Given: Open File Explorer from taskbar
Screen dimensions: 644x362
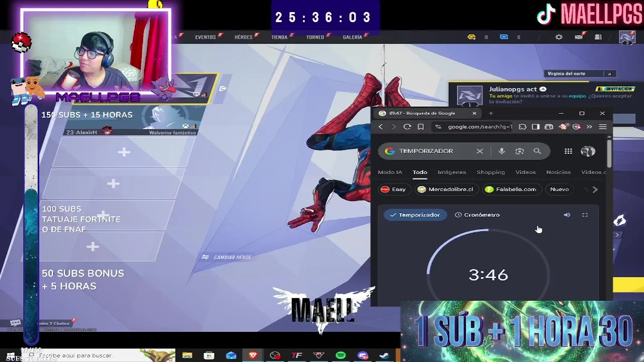Looking at the screenshot, I should coord(187,355).
